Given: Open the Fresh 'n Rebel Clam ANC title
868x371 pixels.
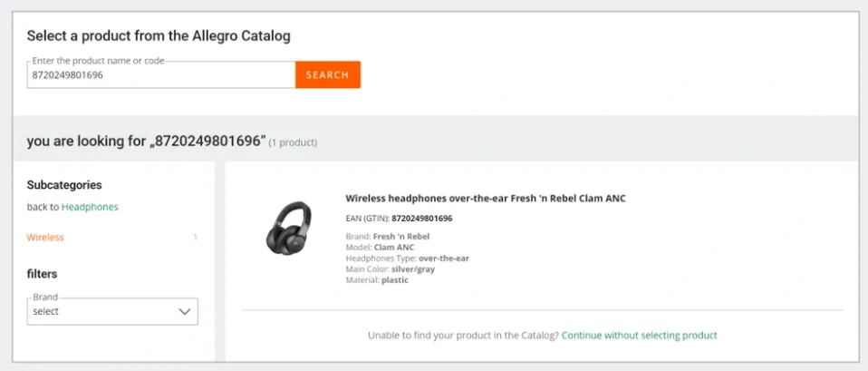Looking at the screenshot, I should [x=486, y=198].
